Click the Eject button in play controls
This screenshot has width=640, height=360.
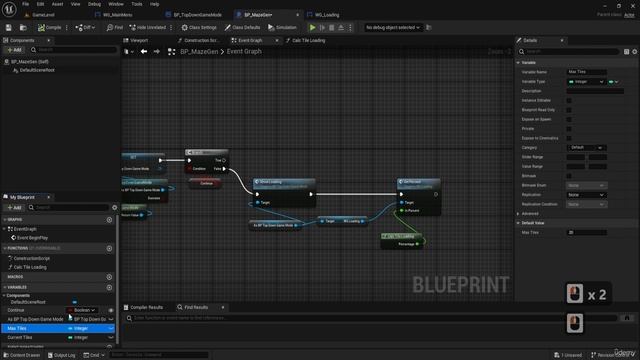pyautogui.click(x=341, y=27)
